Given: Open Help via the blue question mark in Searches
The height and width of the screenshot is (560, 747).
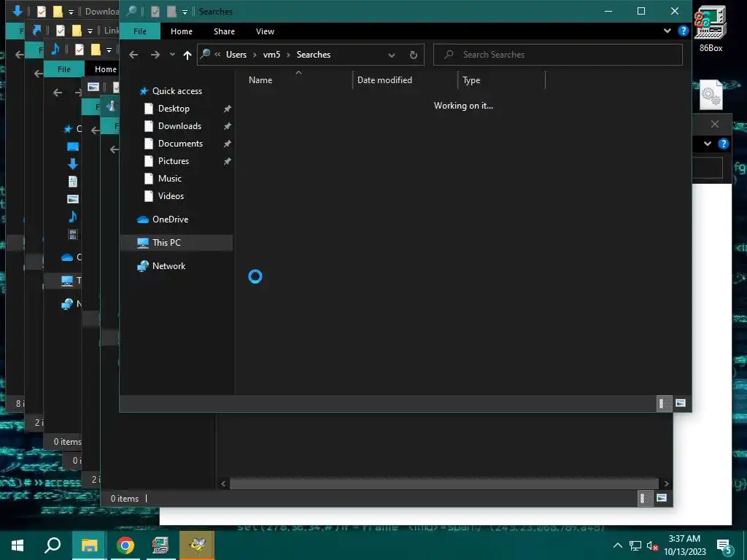Looking at the screenshot, I should [x=683, y=31].
